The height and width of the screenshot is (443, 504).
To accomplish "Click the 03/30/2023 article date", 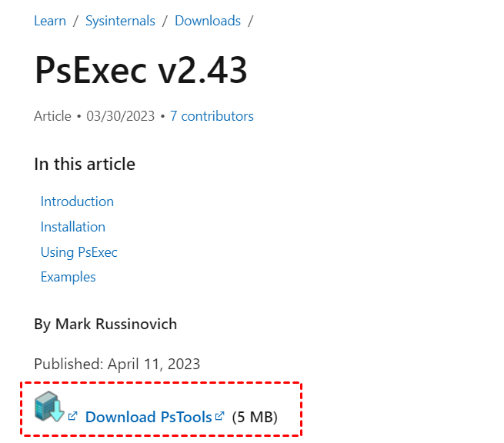I will (121, 116).
